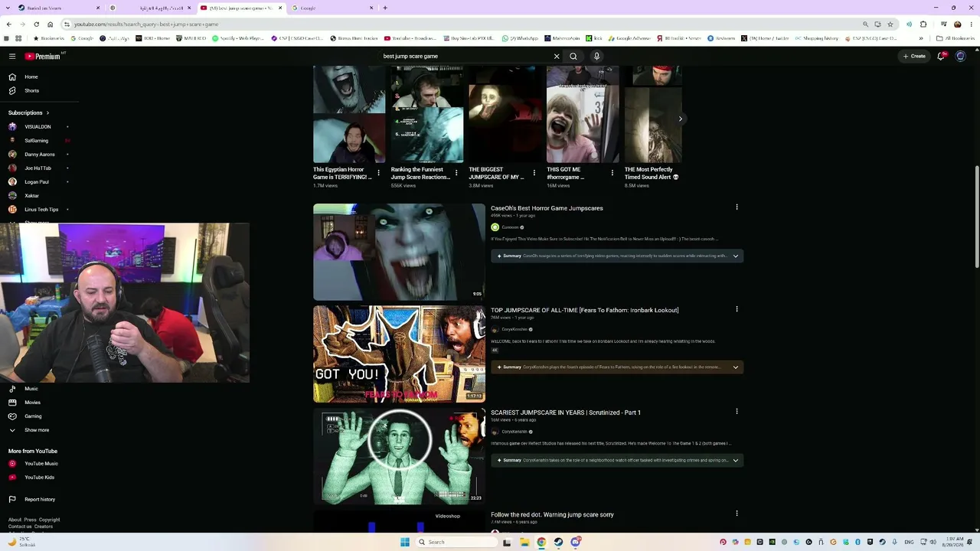Viewport: 980px width, 551px height.
Task: Open the Logan Paul channel
Action: click(x=38, y=181)
